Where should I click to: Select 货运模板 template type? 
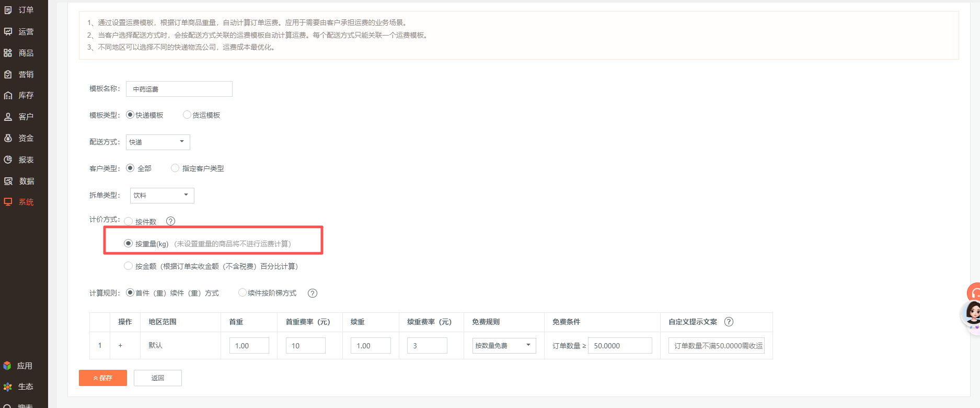(187, 115)
